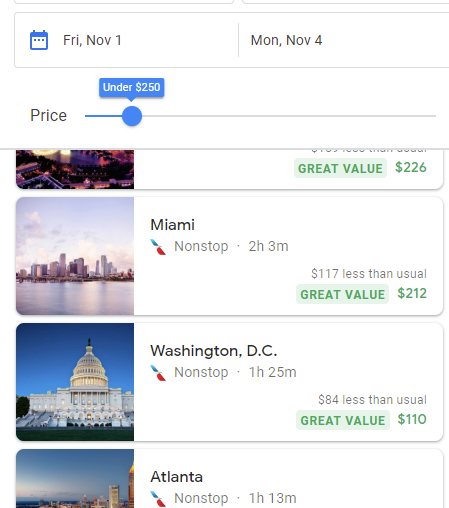The width and height of the screenshot is (449, 508).
Task: Click the American Airlines logo on Atlanta card
Action: click(x=158, y=499)
